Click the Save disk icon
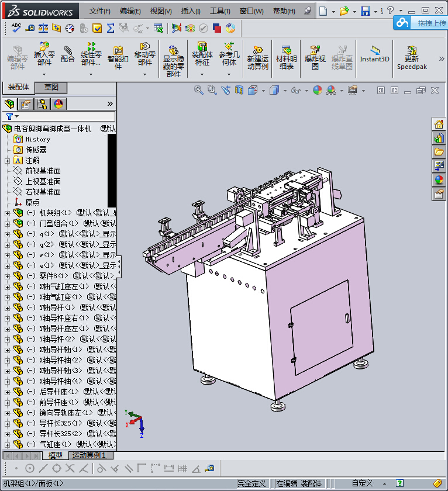The image size is (448, 491). (366, 11)
